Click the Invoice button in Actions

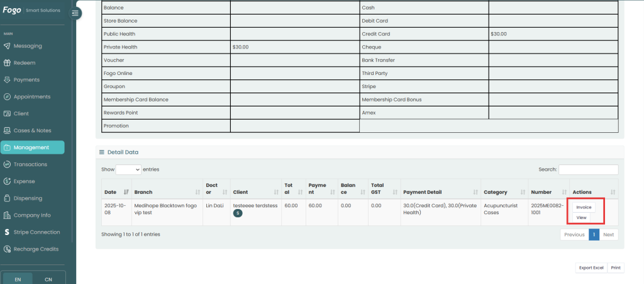point(584,207)
